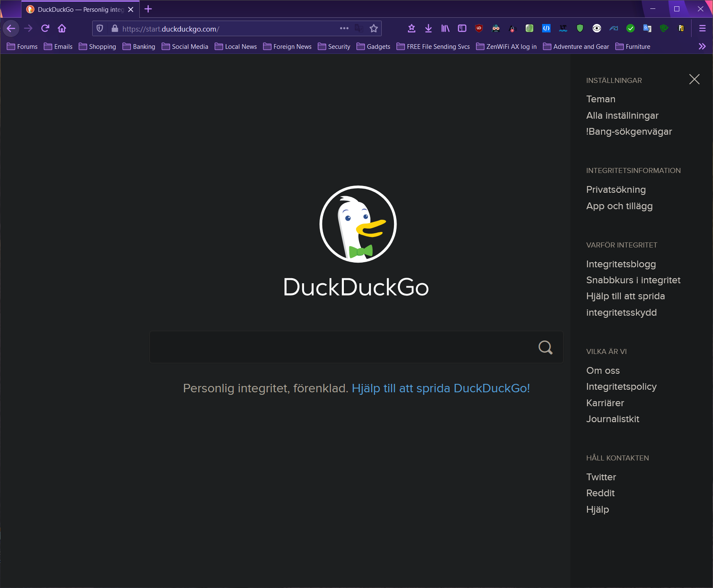Open the ZenWiFi AX log in folder
713x588 pixels.
coord(506,47)
